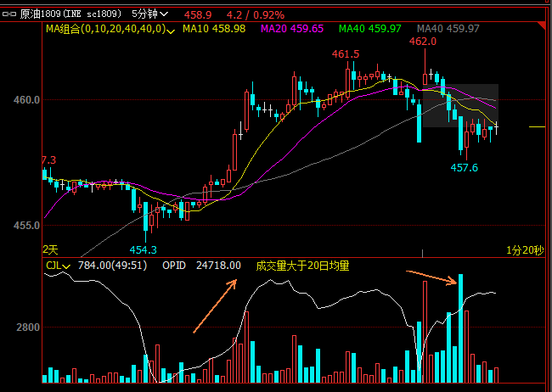Expand the MA组合 indicator dropdown arrow
552x392 pixels.
point(171,31)
